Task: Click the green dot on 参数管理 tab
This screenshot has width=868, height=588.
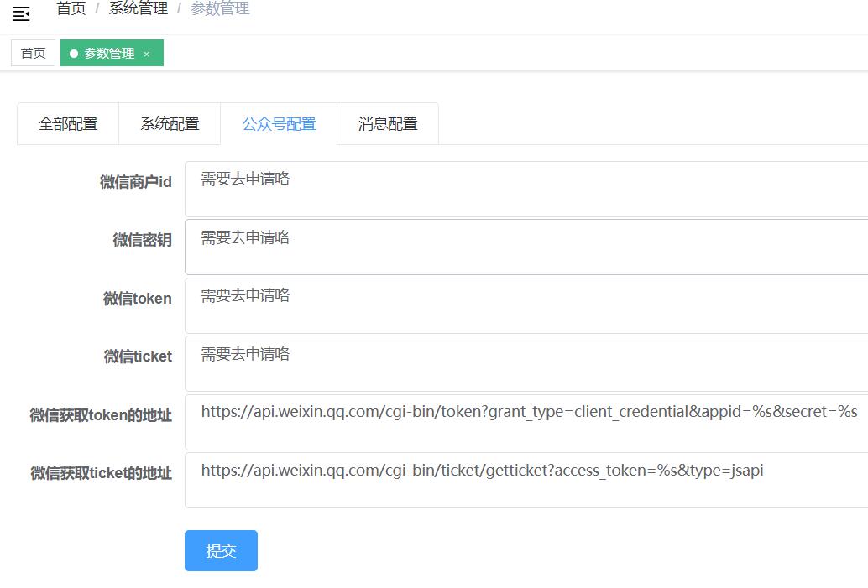Action: point(74,52)
